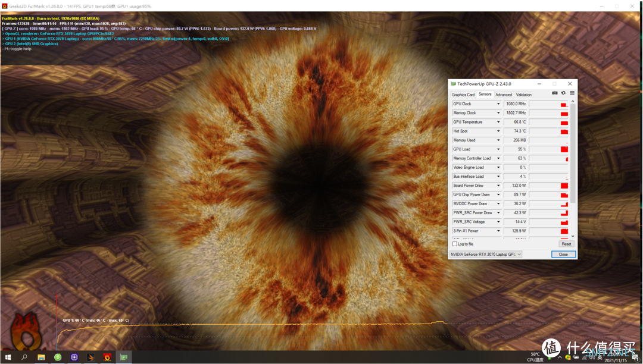Click the F1: toggle help text in FurMark
Screen dimensions: 643x364
[x=18, y=49]
